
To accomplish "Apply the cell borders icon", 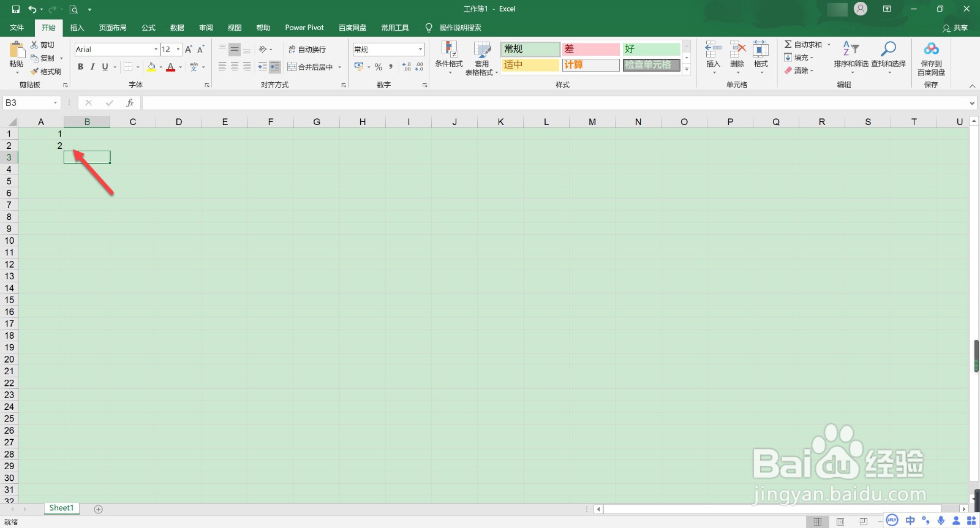I will (128, 67).
